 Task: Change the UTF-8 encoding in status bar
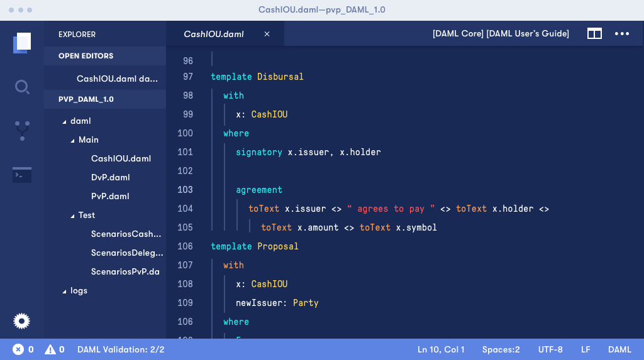tap(550, 349)
